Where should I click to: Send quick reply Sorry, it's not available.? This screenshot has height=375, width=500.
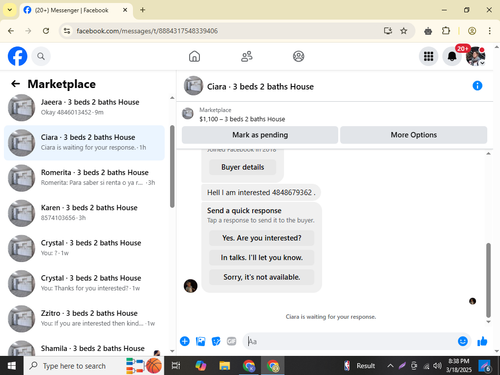(262, 277)
